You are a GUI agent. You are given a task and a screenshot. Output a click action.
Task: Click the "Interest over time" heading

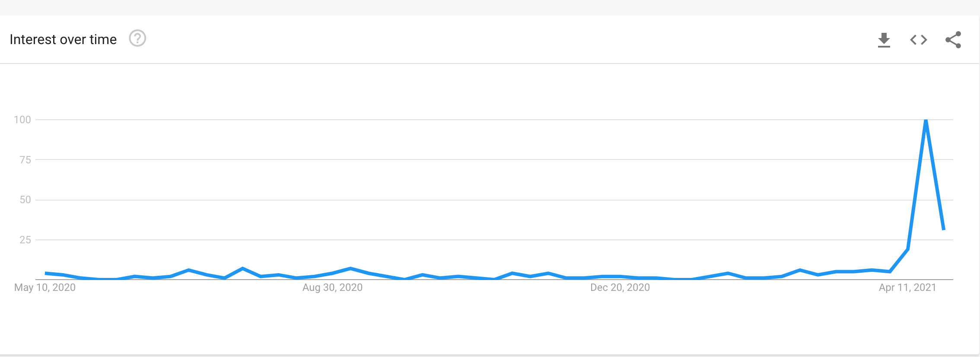63,39
